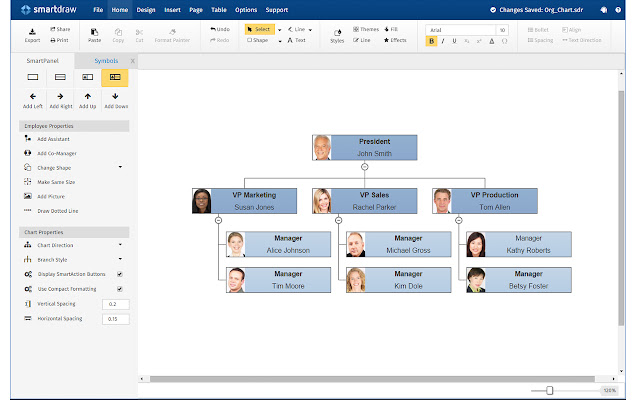Toggle Underline formatting
The image size is (640, 400).
[x=454, y=41]
